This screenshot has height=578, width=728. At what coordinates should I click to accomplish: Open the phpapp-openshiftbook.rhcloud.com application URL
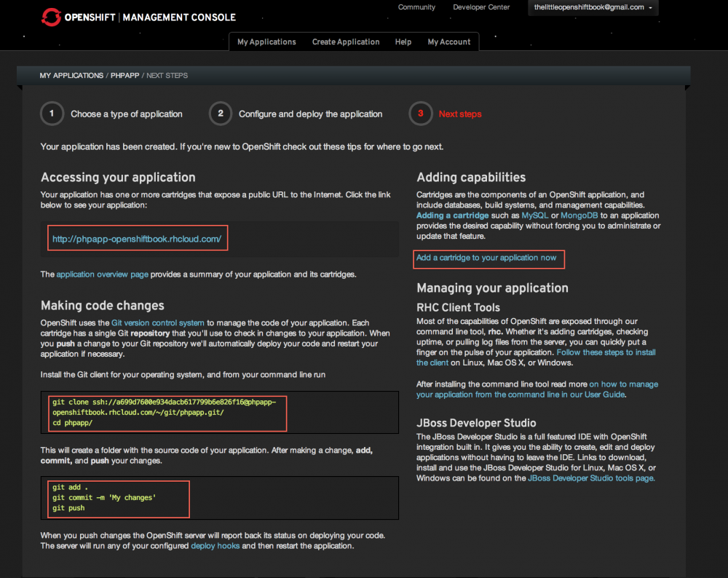(x=137, y=237)
